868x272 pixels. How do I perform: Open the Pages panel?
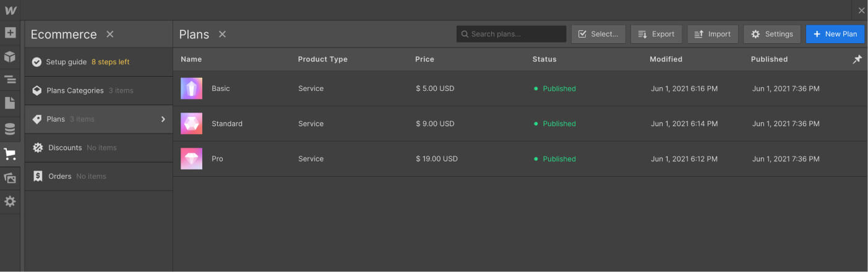pyautogui.click(x=10, y=103)
